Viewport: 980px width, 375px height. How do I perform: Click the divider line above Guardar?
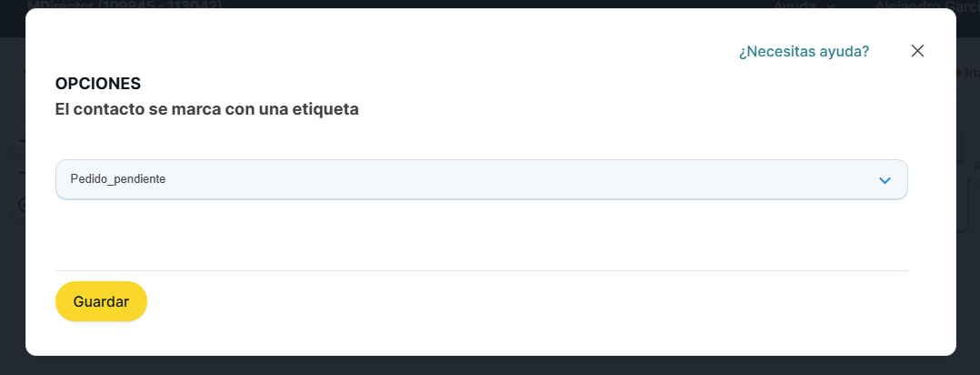pyautogui.click(x=481, y=270)
